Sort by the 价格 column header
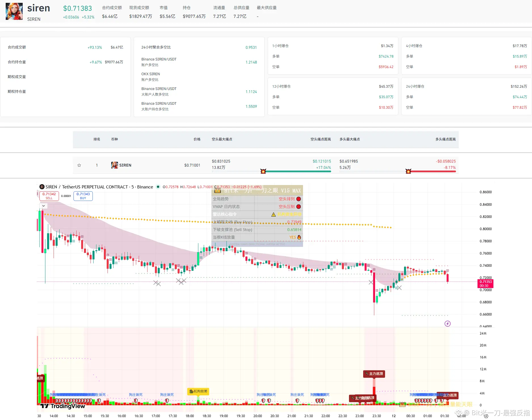The image size is (532, 420). pos(197,139)
